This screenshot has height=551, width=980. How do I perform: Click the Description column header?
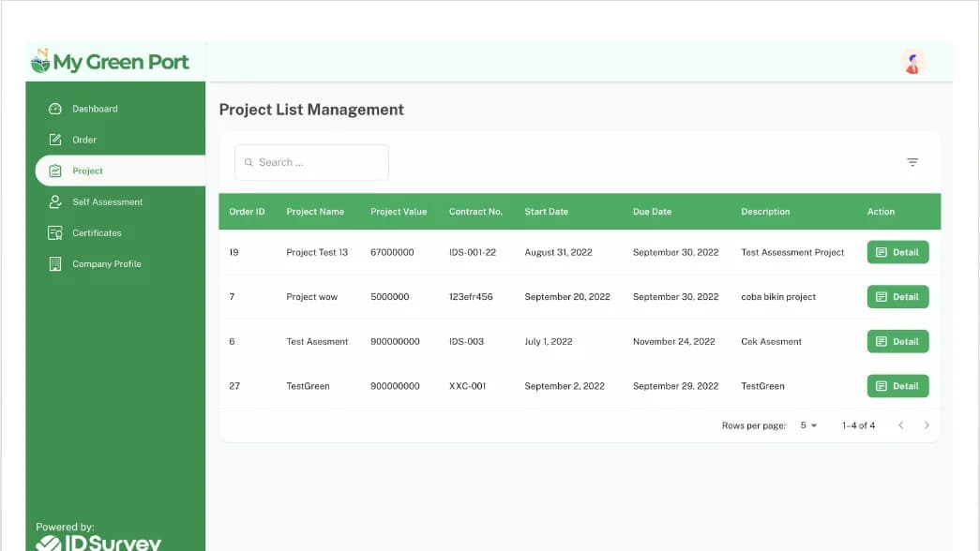pyautogui.click(x=765, y=212)
